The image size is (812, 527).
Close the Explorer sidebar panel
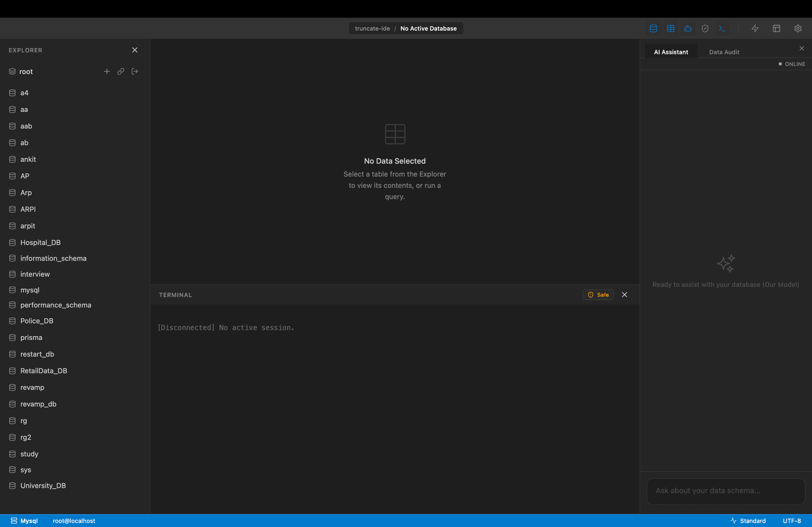tap(135, 50)
